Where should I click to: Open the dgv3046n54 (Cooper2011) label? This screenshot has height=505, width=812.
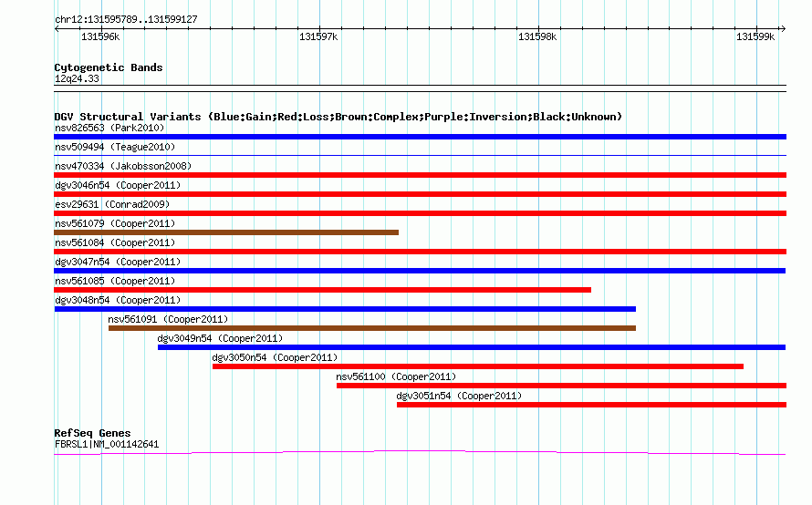pos(118,185)
